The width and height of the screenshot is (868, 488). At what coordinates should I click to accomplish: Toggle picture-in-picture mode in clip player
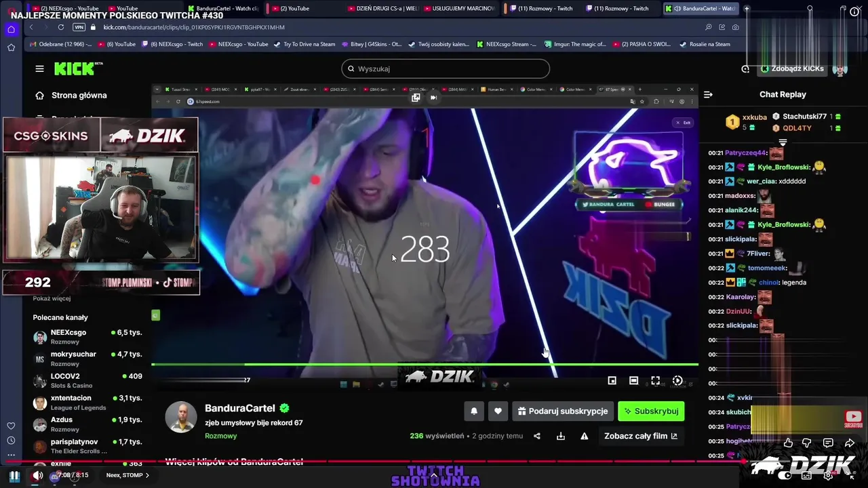click(612, 381)
